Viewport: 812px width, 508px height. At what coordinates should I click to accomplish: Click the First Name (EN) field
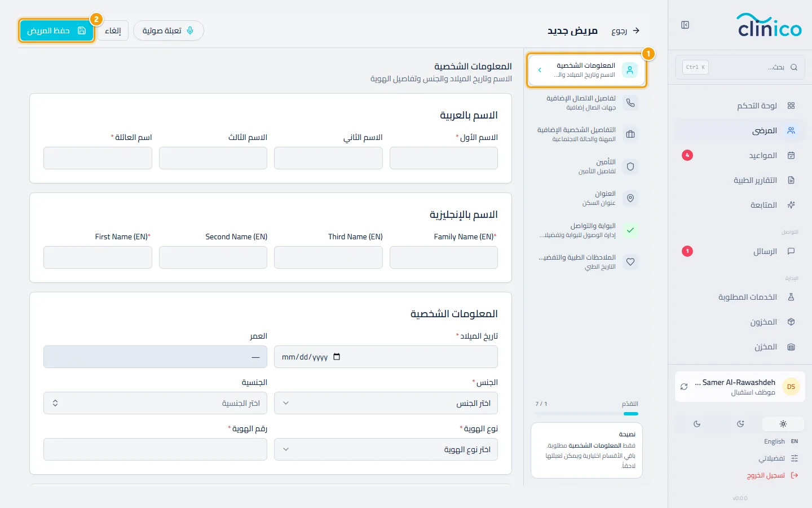(98, 257)
